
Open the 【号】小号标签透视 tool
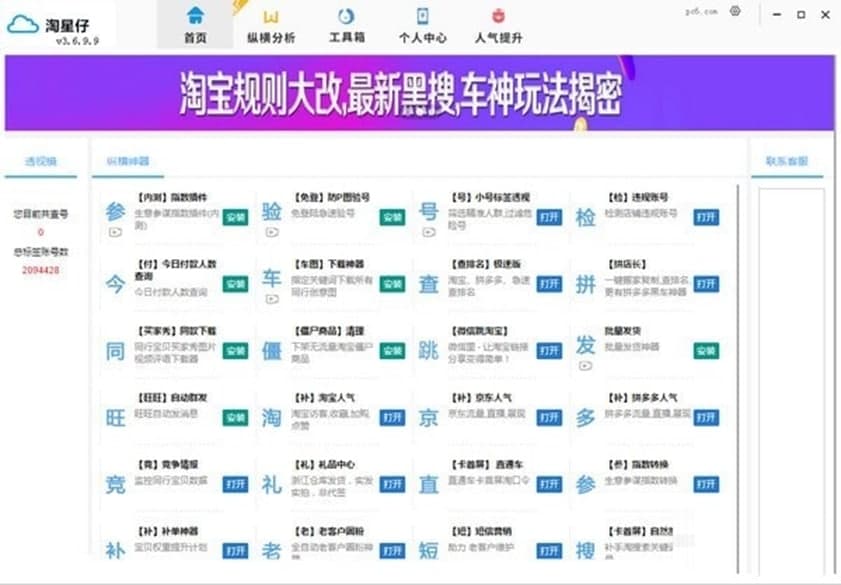tap(549, 217)
